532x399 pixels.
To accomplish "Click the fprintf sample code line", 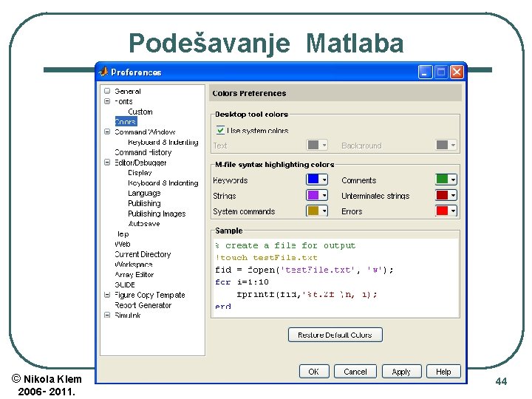I will (x=307, y=294).
